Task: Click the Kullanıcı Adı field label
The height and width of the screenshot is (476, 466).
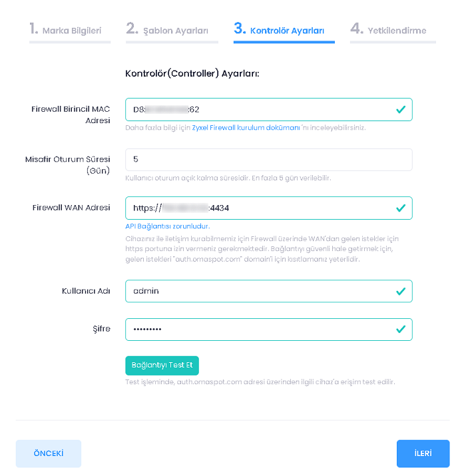Action: pos(86,291)
